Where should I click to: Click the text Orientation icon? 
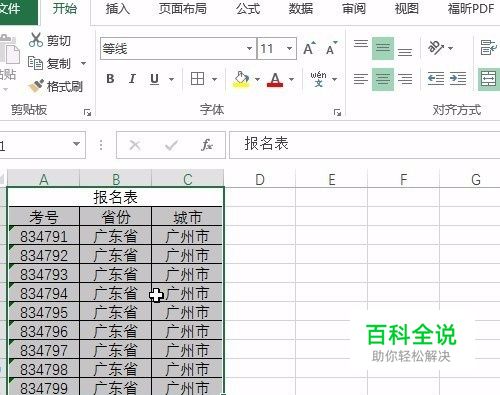point(436,48)
